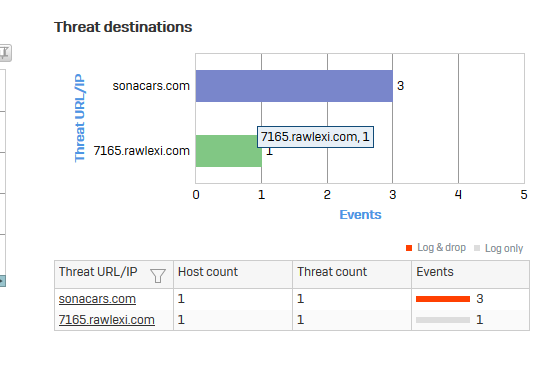Sort by the Host count column header

(x=208, y=272)
